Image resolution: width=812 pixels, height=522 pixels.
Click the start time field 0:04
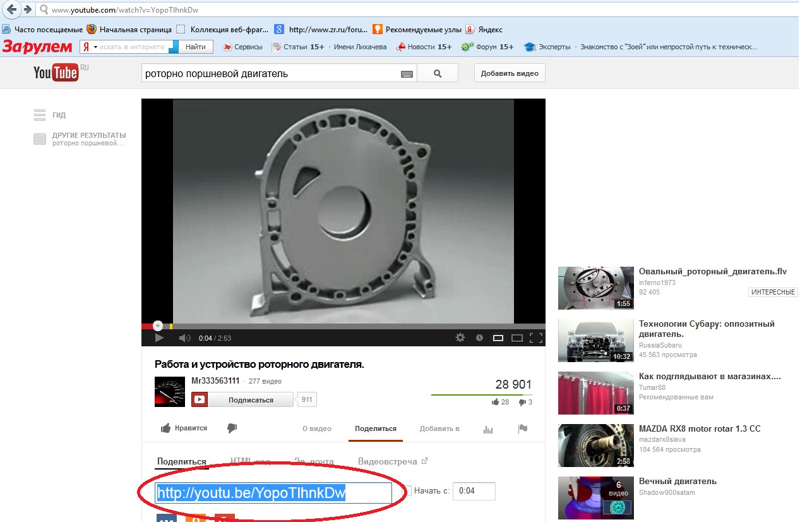pos(474,491)
